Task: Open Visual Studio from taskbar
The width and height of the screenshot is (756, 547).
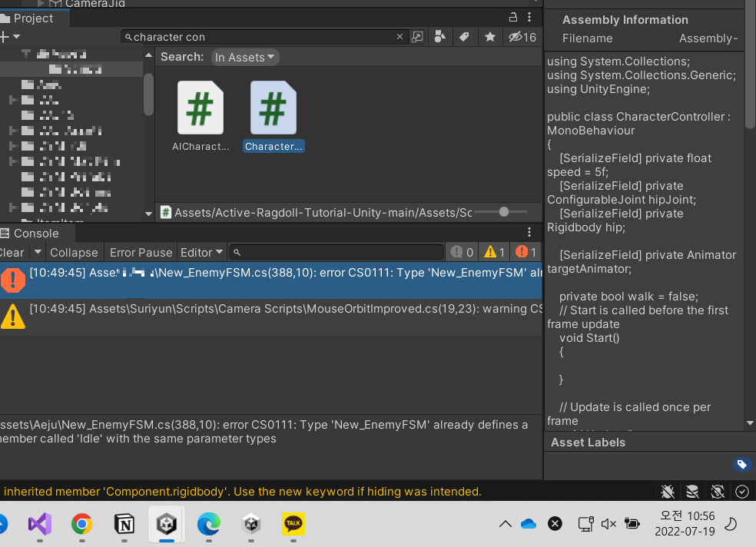Action: tap(40, 524)
